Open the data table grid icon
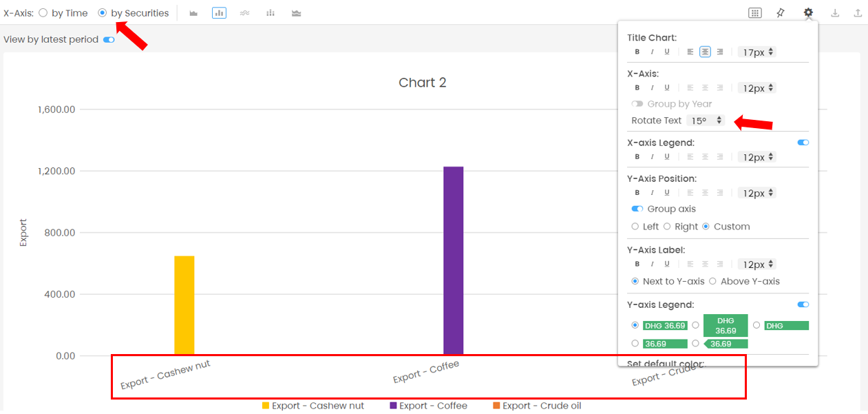This screenshot has width=868, height=414. (x=755, y=13)
